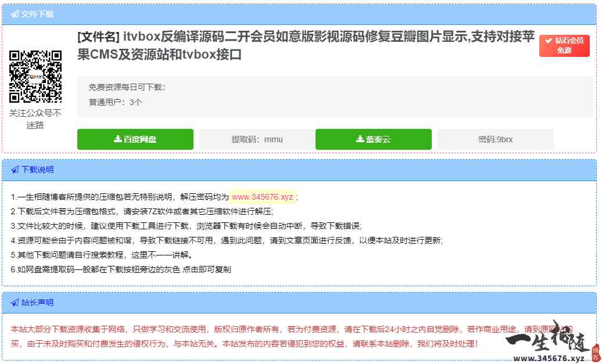Select the 下载说明 section header bar
This screenshot has height=364, width=602.
(301, 170)
